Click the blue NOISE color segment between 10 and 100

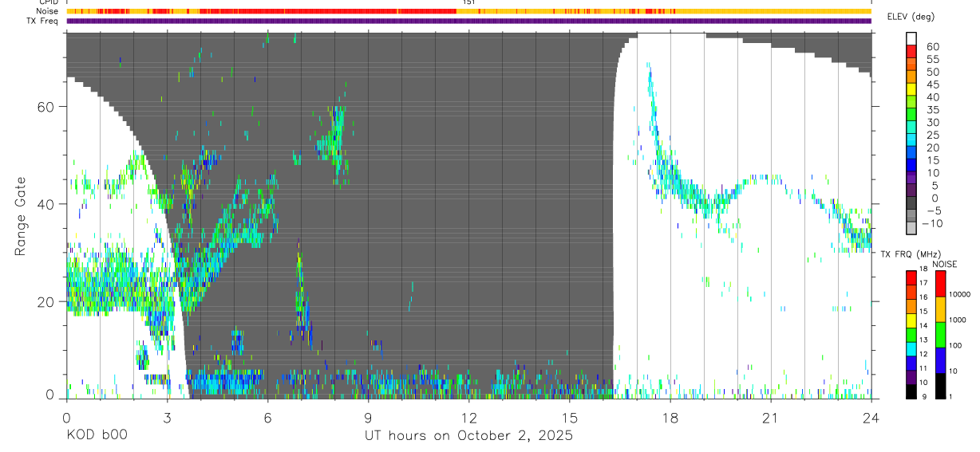click(x=940, y=359)
